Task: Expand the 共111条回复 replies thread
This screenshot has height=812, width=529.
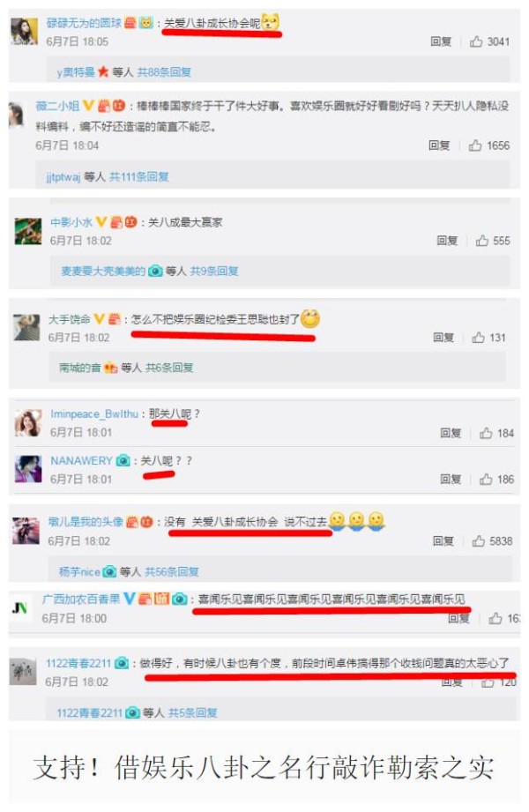Action: tap(138, 176)
